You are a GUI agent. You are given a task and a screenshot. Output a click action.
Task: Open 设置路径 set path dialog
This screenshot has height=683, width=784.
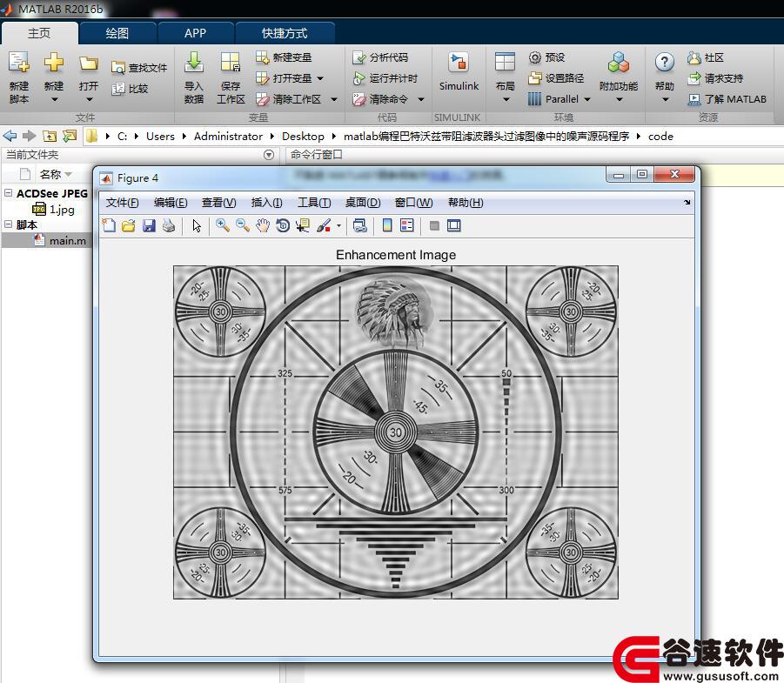click(x=556, y=78)
